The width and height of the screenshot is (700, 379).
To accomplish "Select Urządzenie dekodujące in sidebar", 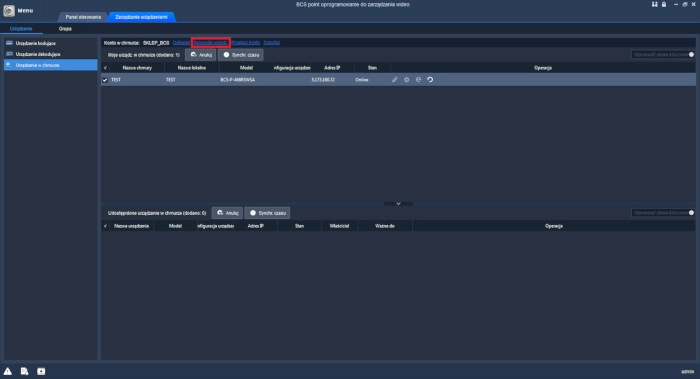I will [x=50, y=54].
